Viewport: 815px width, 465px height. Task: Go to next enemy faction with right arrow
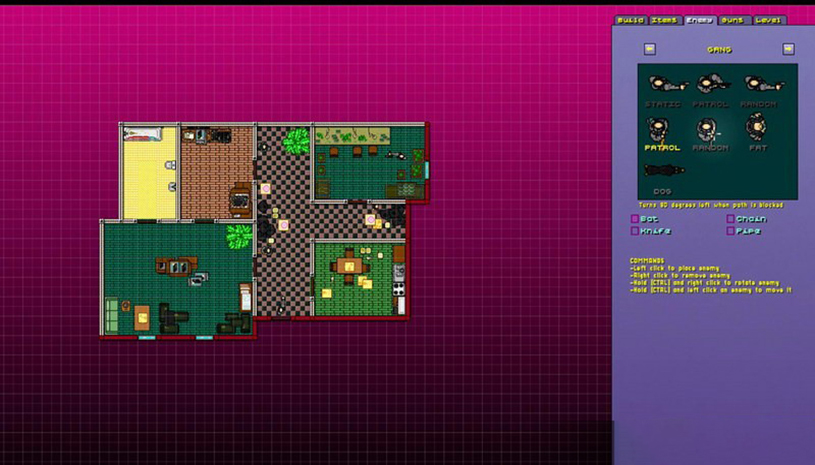[788, 49]
